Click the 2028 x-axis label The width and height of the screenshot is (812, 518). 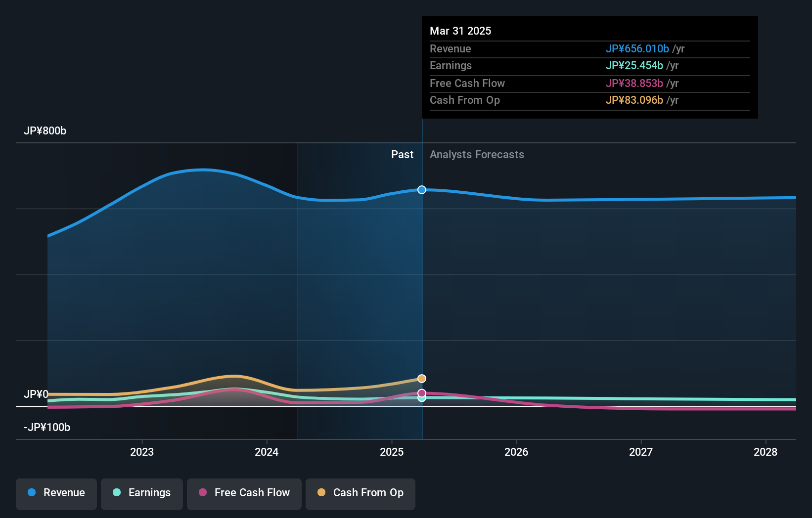point(766,452)
